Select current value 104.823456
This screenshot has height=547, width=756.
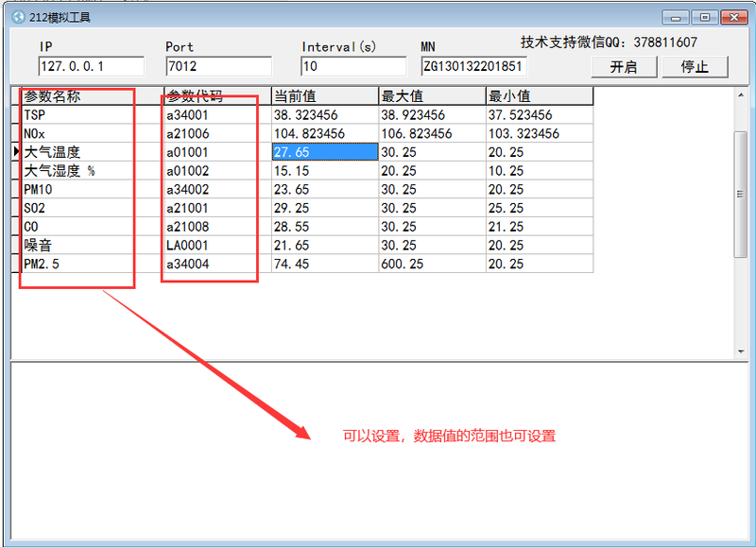(325, 133)
